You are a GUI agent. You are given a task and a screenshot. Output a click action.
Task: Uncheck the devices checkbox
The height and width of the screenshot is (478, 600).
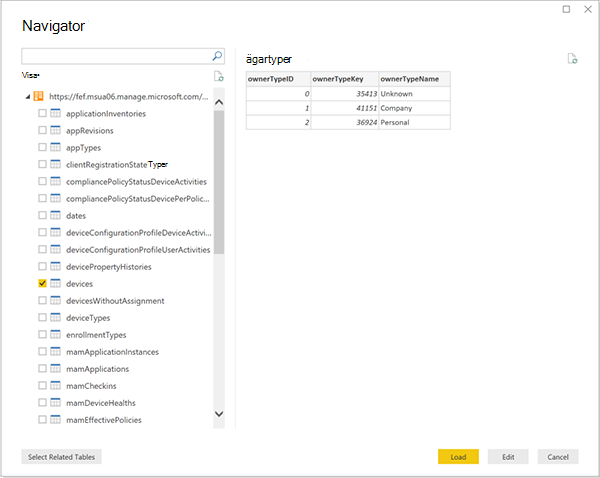coord(42,284)
